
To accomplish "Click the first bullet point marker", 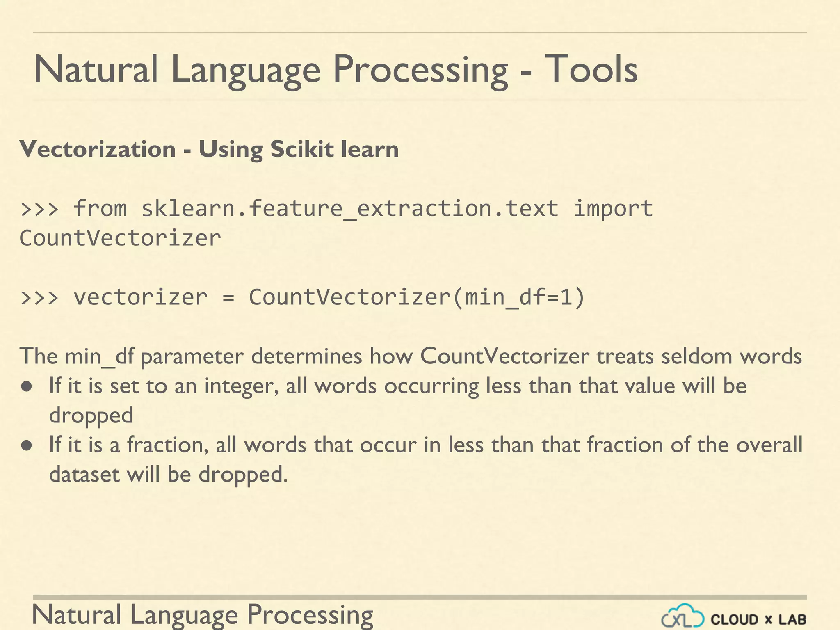I will (x=27, y=387).
